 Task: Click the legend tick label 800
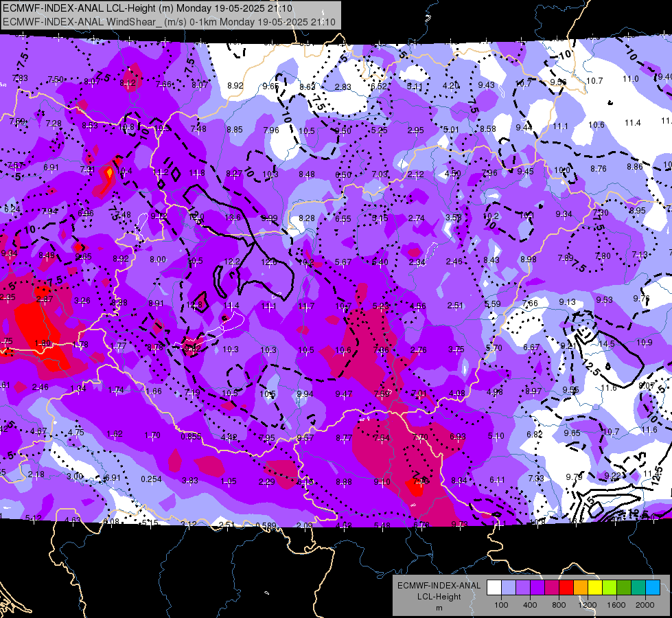point(559,605)
